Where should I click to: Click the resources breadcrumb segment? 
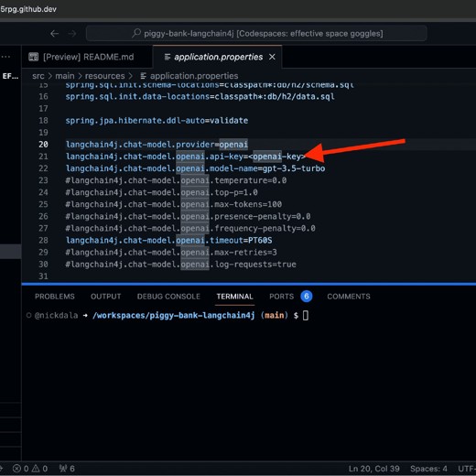[x=104, y=76]
